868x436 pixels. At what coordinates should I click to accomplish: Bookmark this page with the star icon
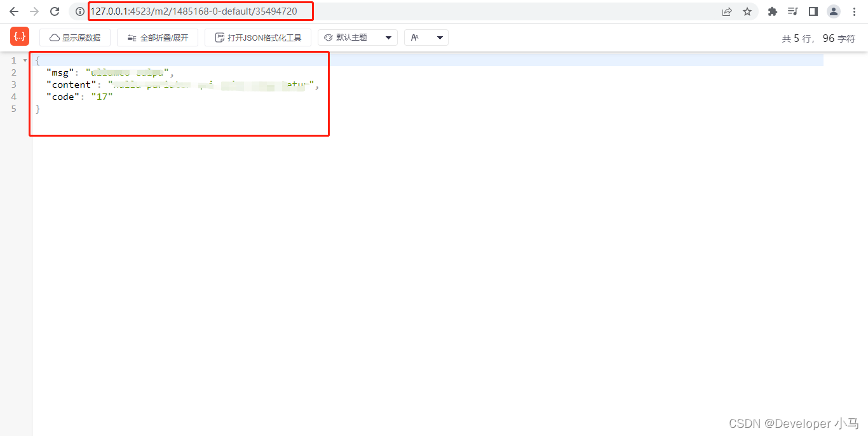click(747, 11)
